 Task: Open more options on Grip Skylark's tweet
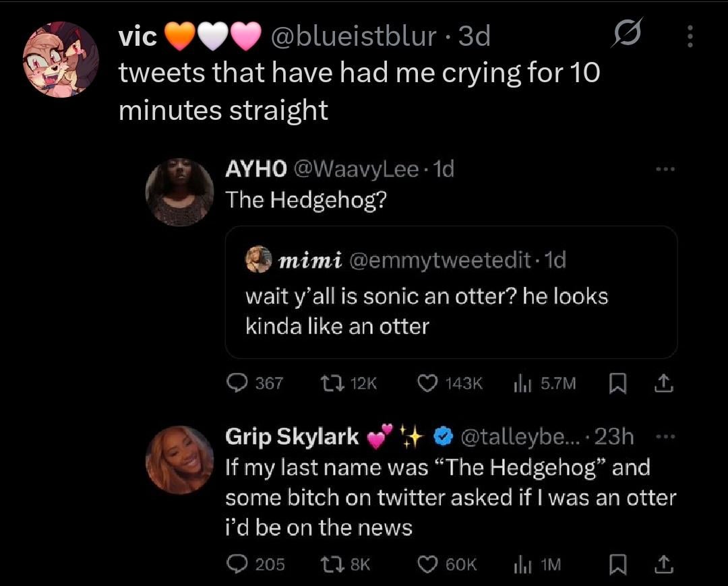[x=665, y=436]
